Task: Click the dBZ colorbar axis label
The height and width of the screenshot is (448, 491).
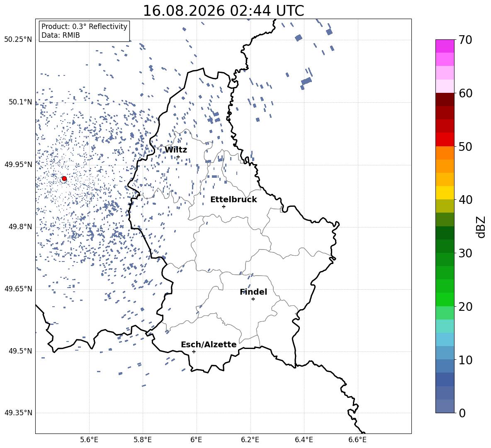Action: pos(481,227)
